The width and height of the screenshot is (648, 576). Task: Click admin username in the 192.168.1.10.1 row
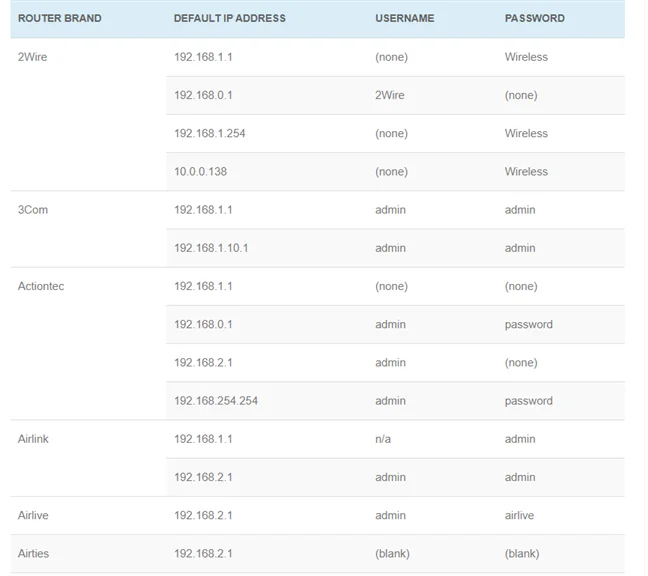pyautogui.click(x=390, y=248)
